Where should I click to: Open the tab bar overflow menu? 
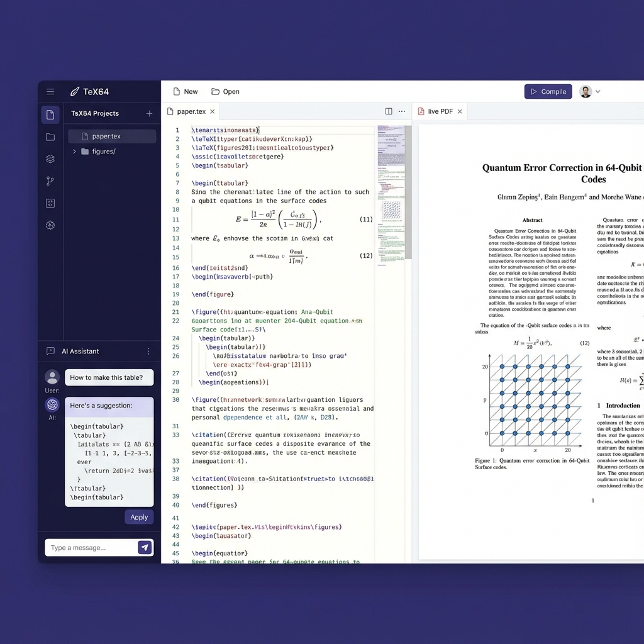point(402,111)
